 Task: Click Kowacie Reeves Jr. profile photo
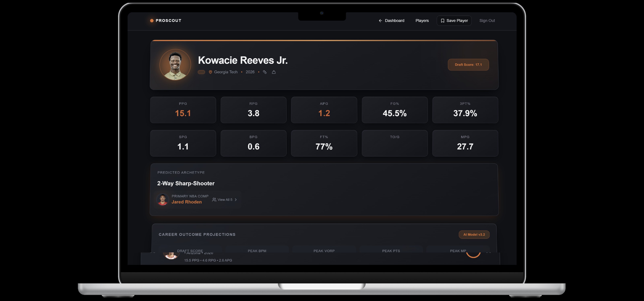pyautogui.click(x=175, y=65)
